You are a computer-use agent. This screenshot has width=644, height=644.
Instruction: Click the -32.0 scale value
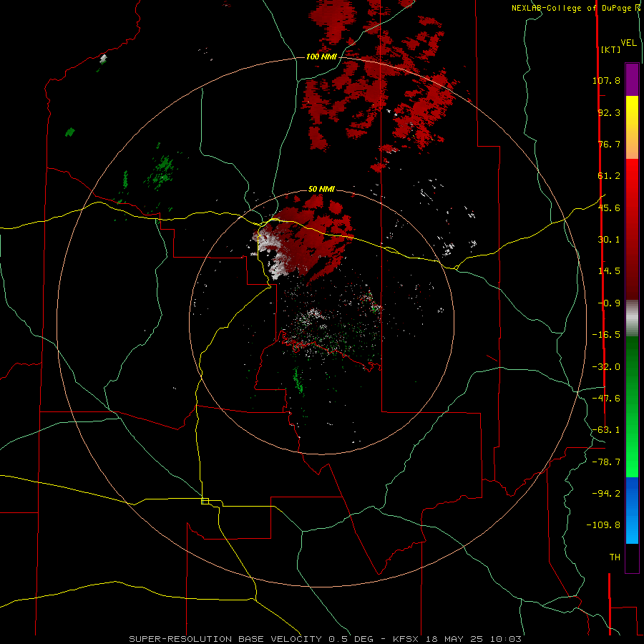pyautogui.click(x=606, y=367)
